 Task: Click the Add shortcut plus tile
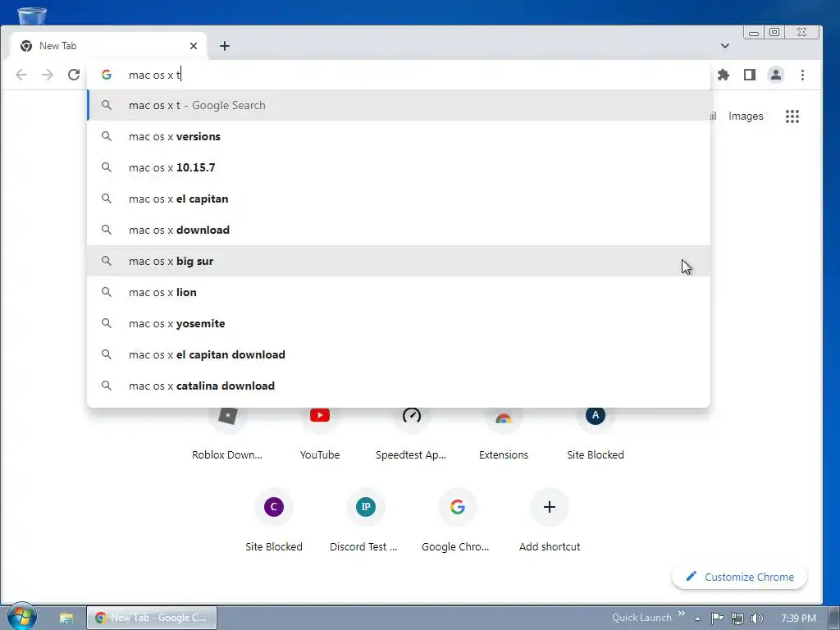coord(549,519)
